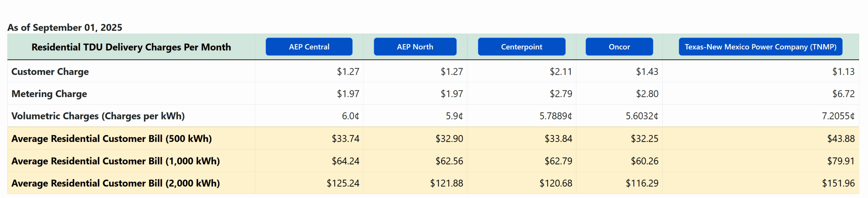Select Average Residential Customer Bill (1,000 kWh) label
The width and height of the screenshot is (868, 198).
116,161
